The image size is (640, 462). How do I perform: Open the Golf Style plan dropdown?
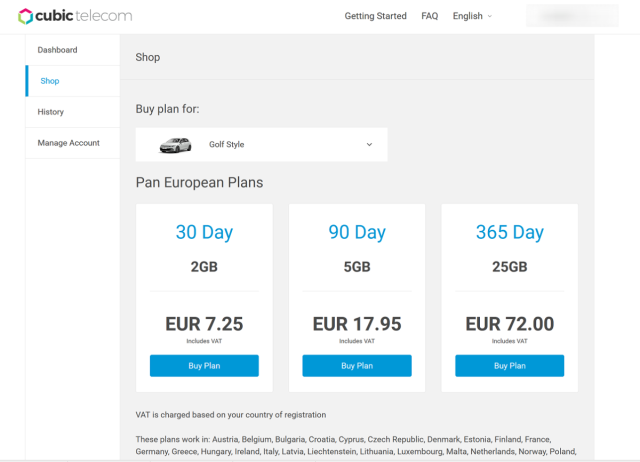(x=261, y=145)
